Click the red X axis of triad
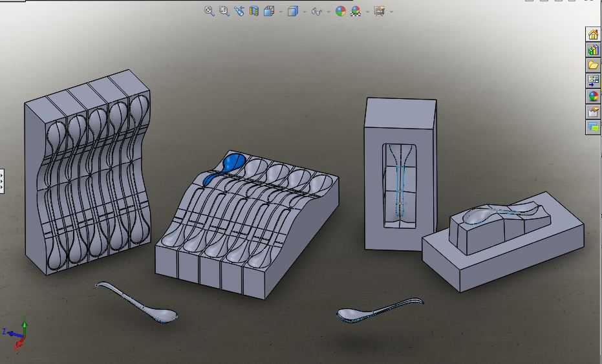The image size is (602, 364). 19,343
